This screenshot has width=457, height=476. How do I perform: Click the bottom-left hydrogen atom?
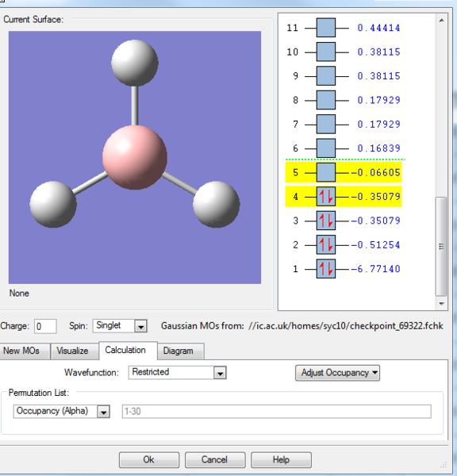coord(53,205)
